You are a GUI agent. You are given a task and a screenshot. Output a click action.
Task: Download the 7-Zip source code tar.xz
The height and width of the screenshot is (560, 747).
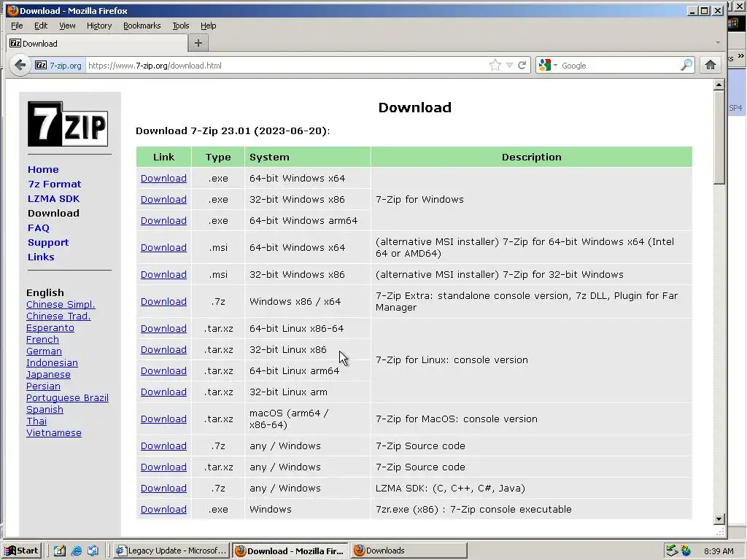click(x=163, y=467)
